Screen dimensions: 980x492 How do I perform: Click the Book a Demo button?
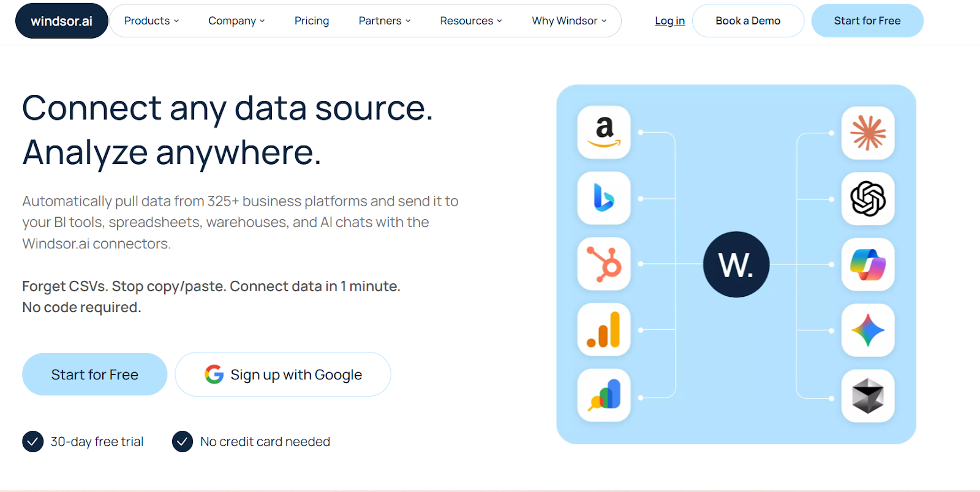pos(748,21)
